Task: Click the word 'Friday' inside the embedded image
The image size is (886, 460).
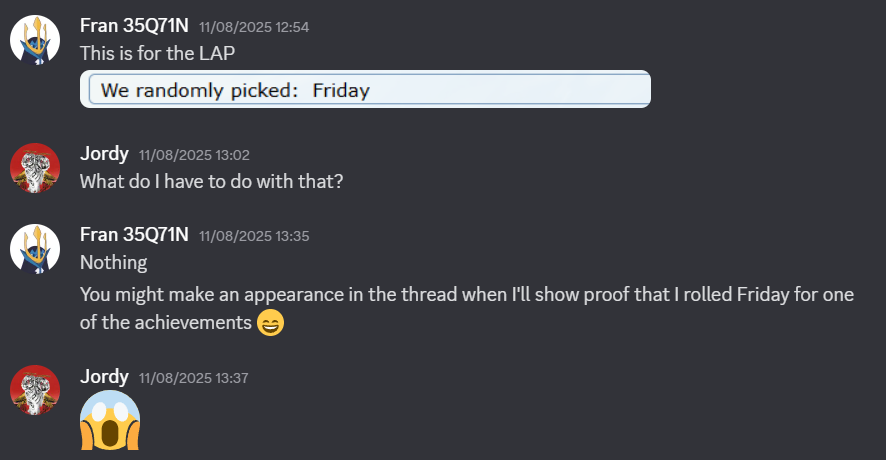Action: coord(341,91)
